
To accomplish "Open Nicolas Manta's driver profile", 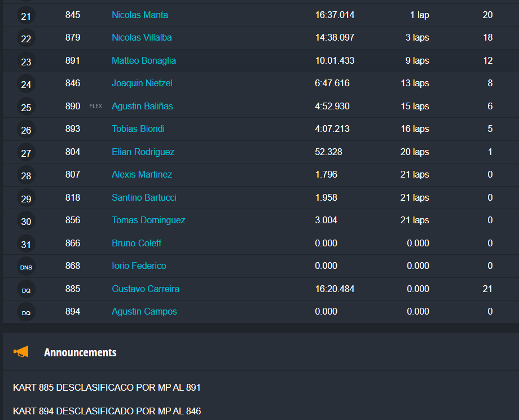I will 140,15.
